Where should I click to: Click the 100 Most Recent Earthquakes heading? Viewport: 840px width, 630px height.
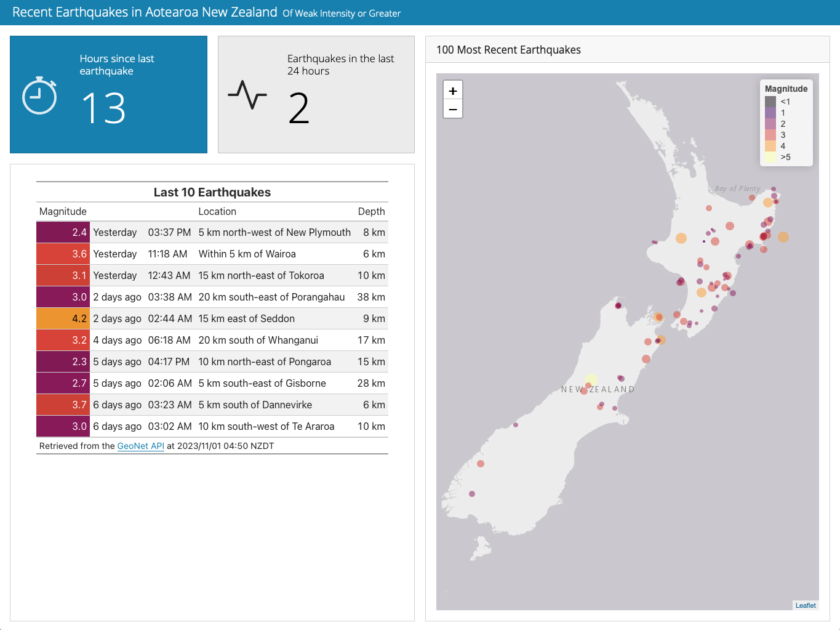[508, 50]
